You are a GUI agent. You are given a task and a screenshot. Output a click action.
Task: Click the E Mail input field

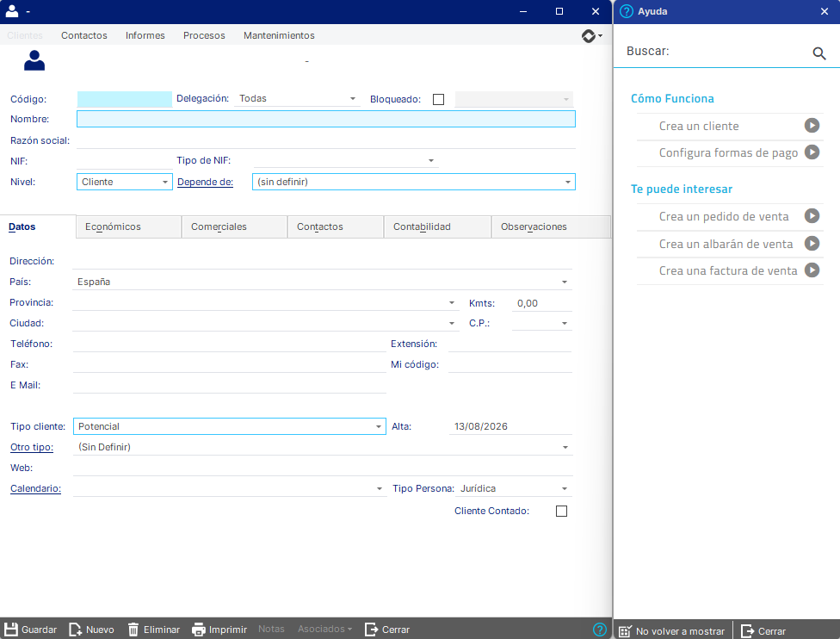click(229, 386)
